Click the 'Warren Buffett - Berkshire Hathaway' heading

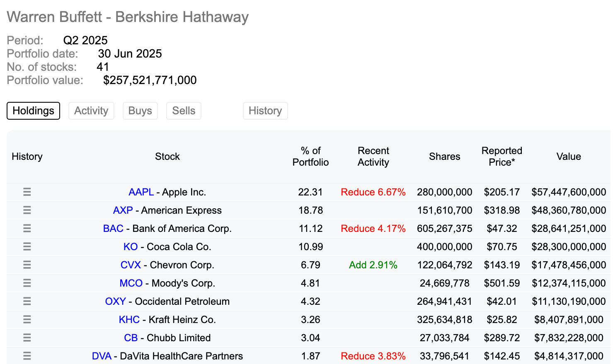(128, 17)
